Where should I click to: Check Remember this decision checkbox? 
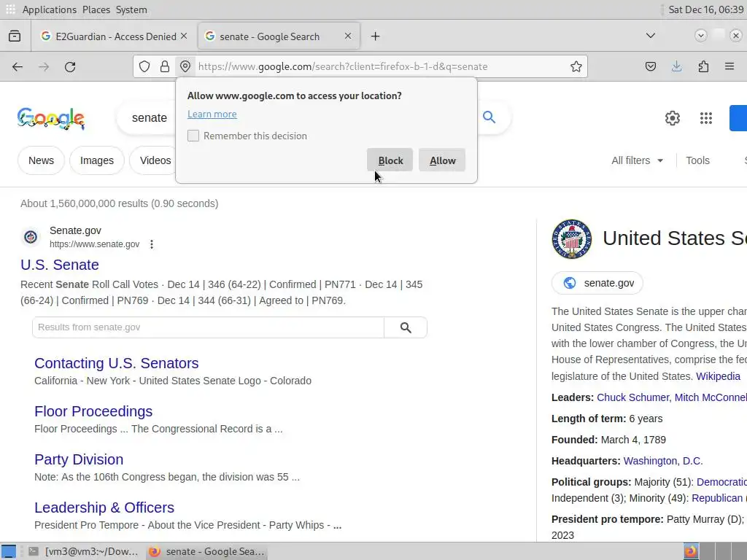(x=193, y=136)
